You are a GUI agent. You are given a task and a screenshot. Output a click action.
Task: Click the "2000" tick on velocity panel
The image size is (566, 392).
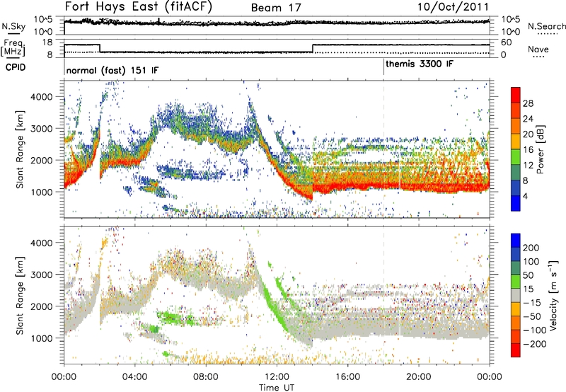pyautogui.click(x=41, y=306)
